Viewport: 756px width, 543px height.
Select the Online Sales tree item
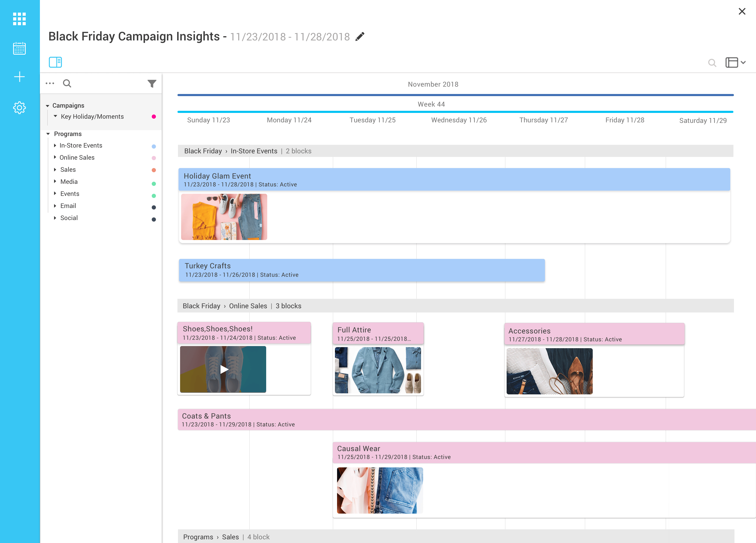[x=77, y=157]
